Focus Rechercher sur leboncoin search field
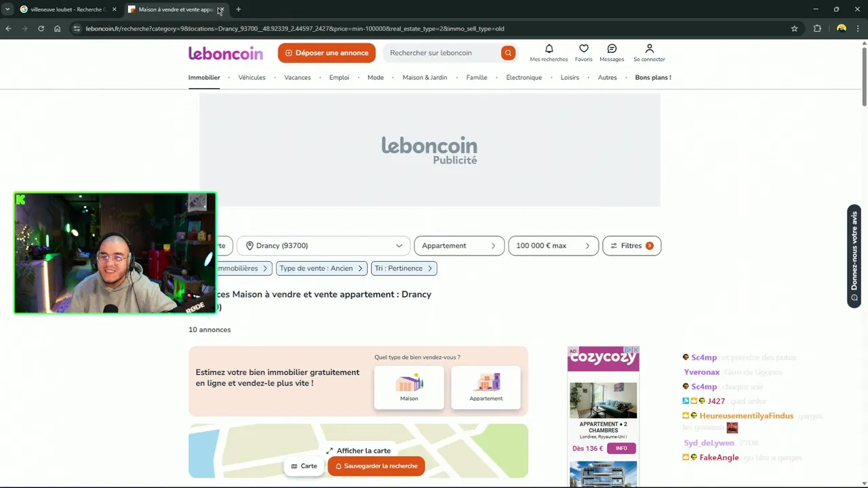Screen dimensions: 868x488 441,53
